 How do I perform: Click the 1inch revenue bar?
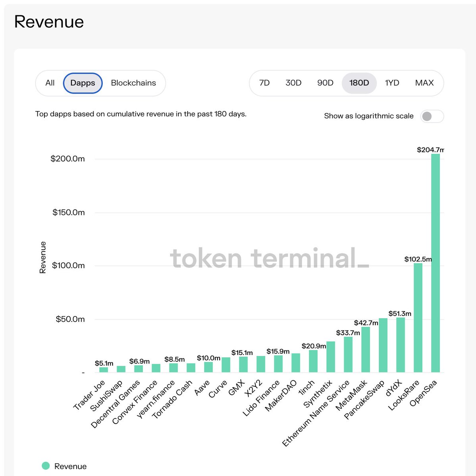[313, 361]
